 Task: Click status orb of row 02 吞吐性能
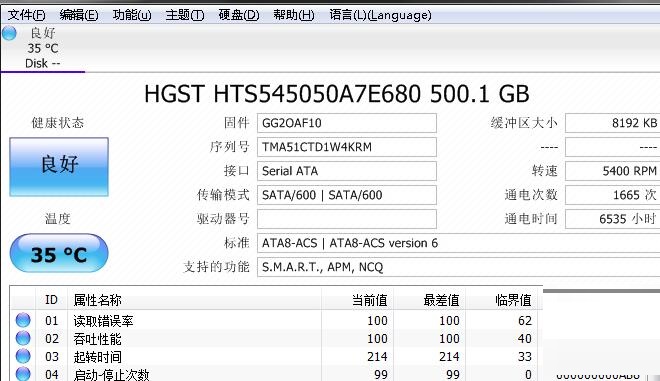[23, 338]
